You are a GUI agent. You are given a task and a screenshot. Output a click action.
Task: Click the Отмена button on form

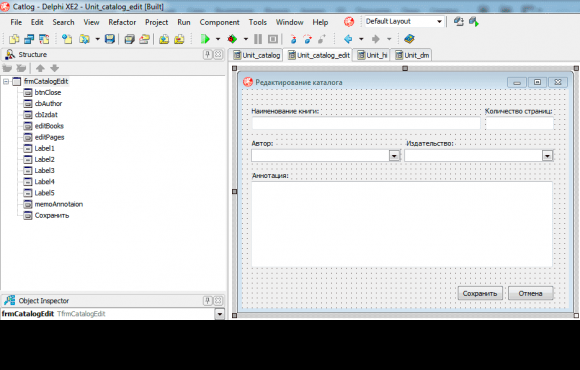click(530, 293)
